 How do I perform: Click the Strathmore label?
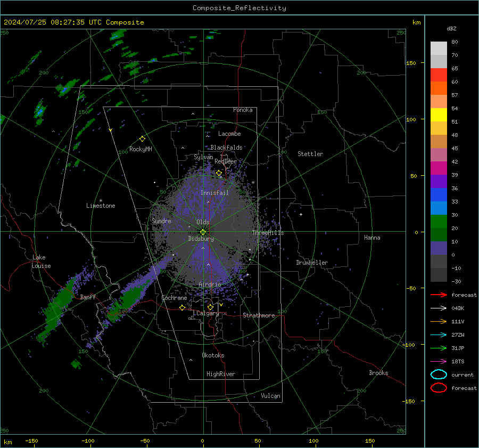[259, 315]
